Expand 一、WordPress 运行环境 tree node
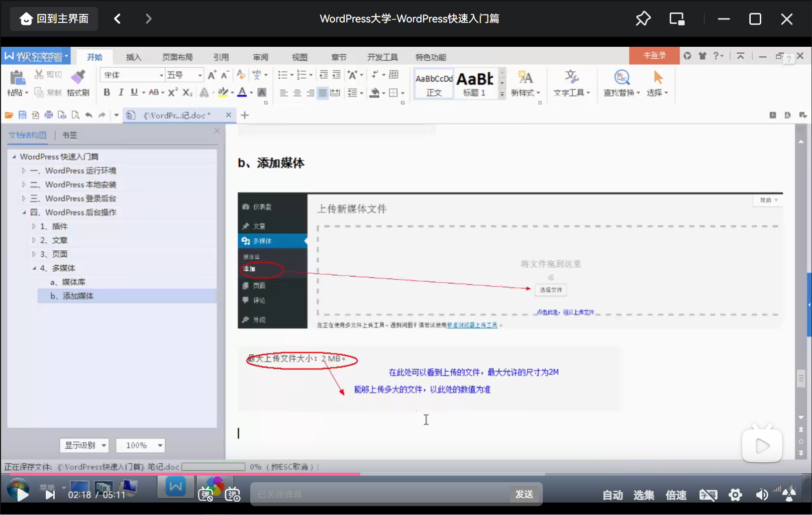This screenshot has width=812, height=515. [x=23, y=171]
